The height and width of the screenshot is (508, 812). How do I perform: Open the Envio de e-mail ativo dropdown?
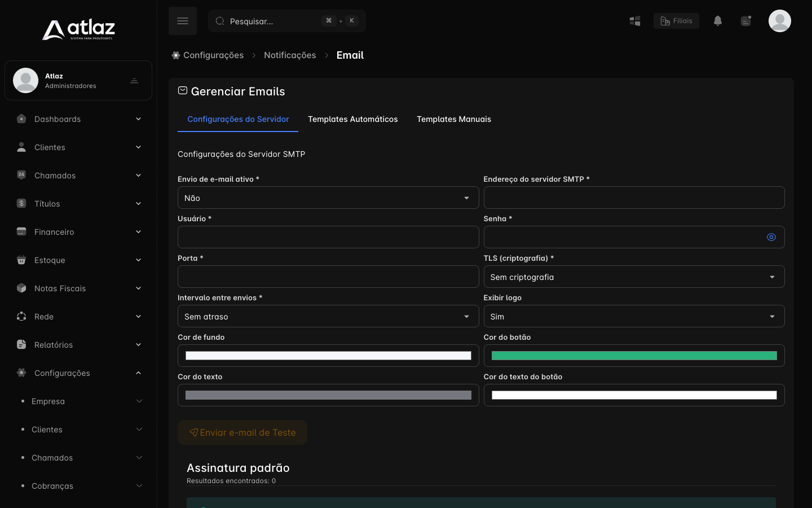(328, 198)
